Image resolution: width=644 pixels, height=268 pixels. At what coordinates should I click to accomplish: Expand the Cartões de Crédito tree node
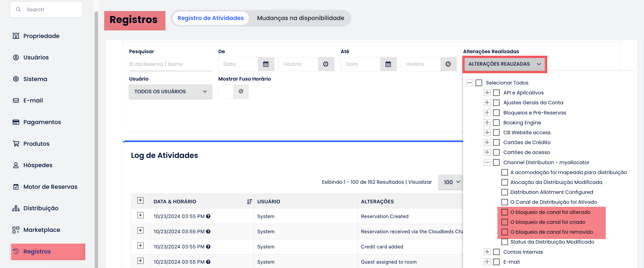[487, 142]
